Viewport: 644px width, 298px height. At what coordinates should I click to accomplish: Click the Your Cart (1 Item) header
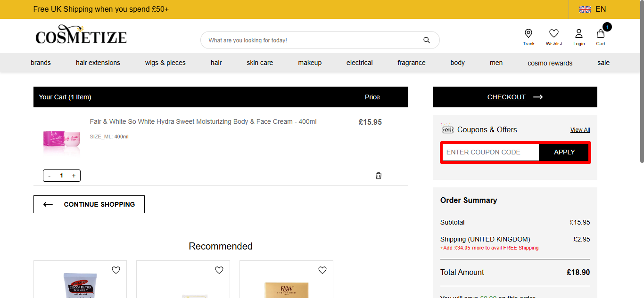tap(65, 97)
